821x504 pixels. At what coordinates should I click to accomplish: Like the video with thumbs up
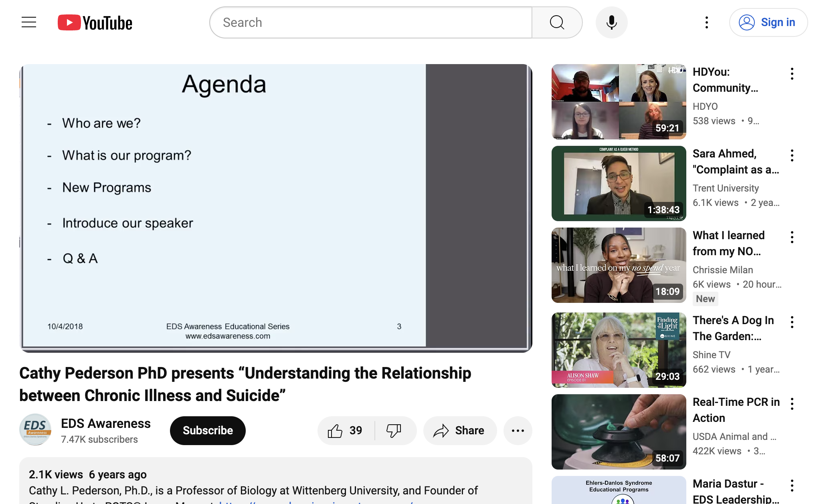pos(346,431)
